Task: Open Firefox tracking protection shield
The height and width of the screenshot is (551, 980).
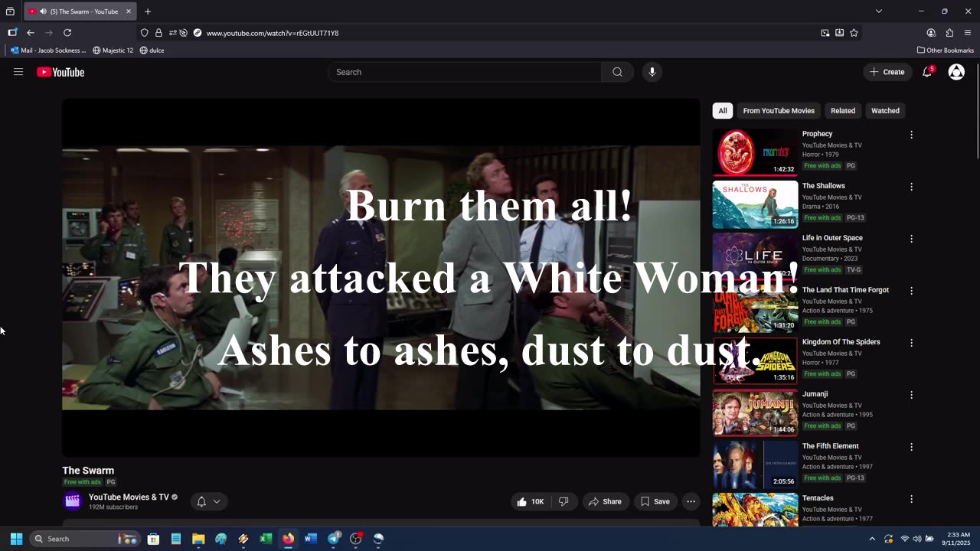Action: pyautogui.click(x=144, y=33)
